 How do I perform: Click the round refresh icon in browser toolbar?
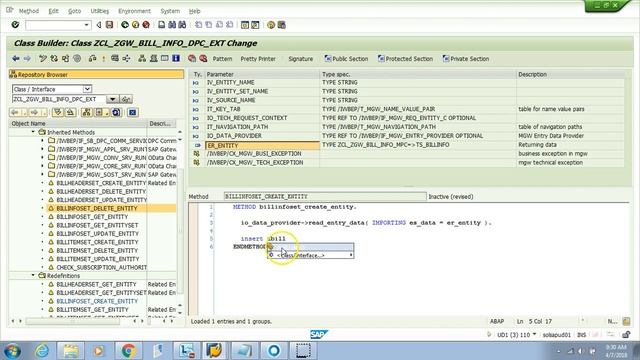click(x=116, y=112)
